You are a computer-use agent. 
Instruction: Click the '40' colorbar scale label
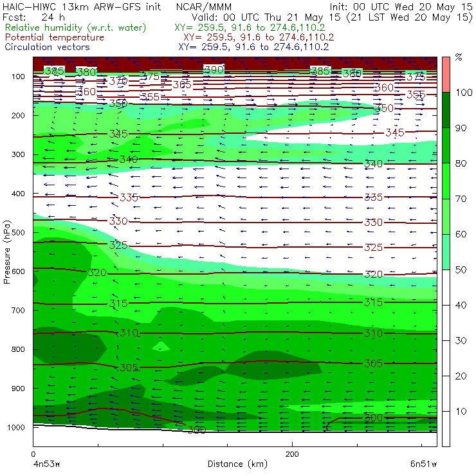click(461, 305)
